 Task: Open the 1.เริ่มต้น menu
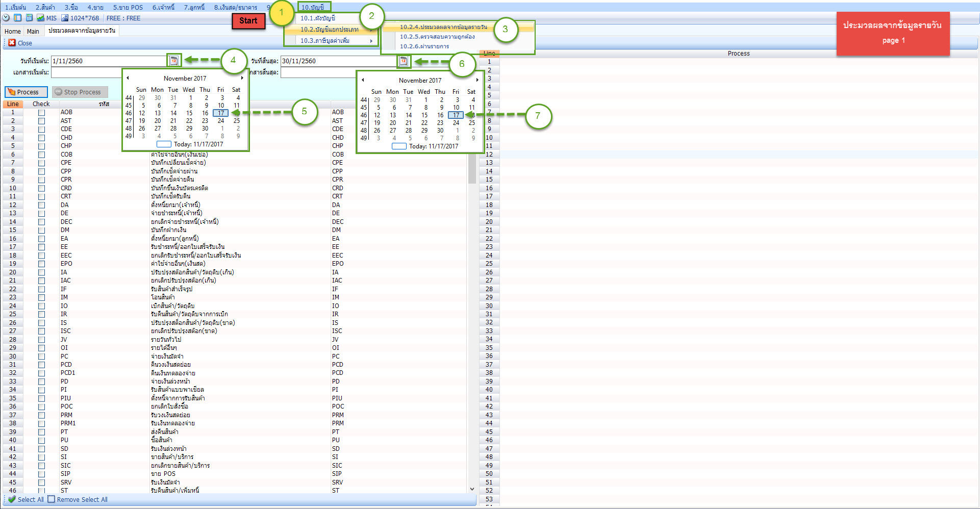15,7
